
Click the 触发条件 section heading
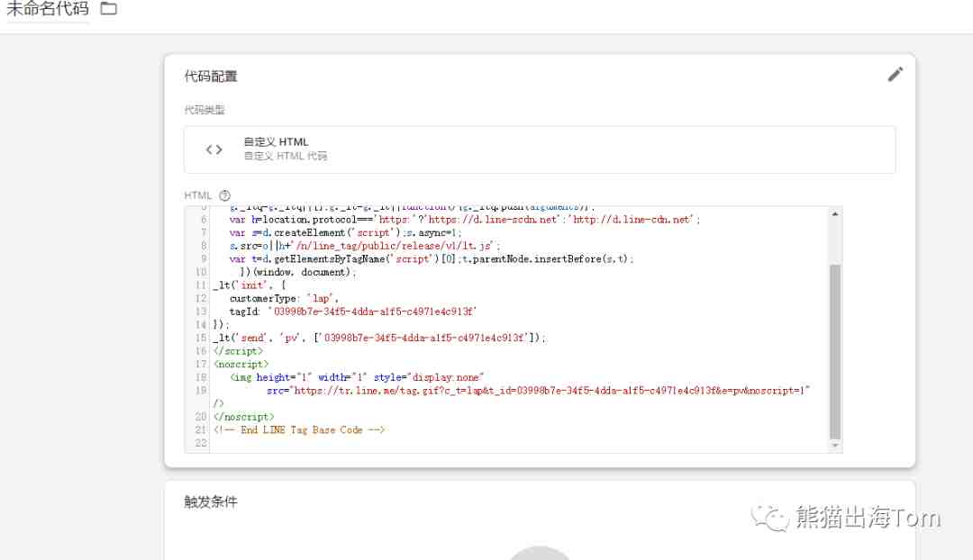pyautogui.click(x=210, y=501)
